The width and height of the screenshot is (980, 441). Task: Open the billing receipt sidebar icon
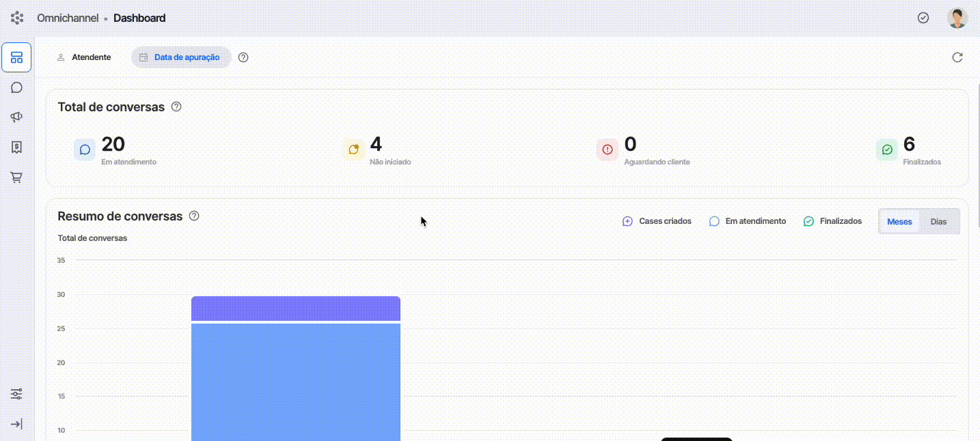(16, 147)
